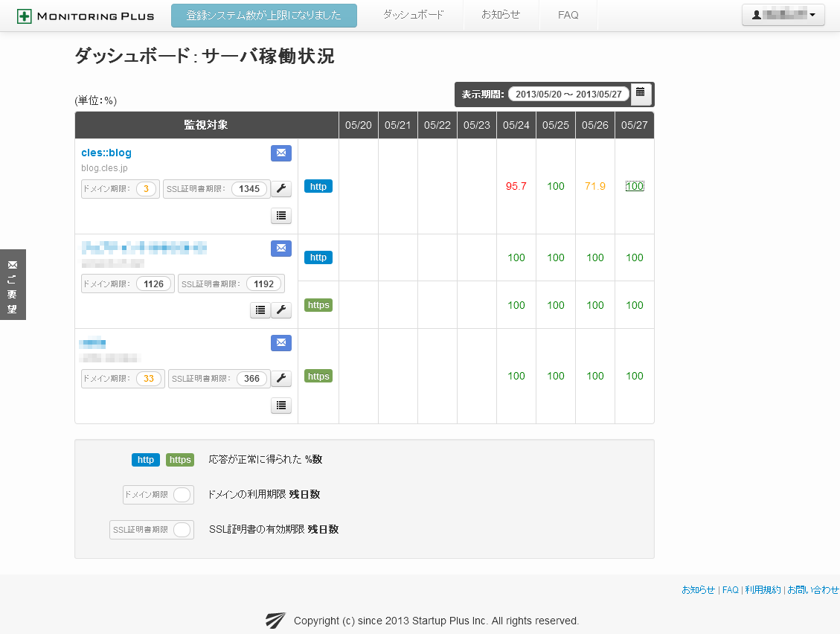Image resolution: width=840 pixels, height=634 pixels.
Task: Open FAQ in the top navigation
Action: pos(568,15)
